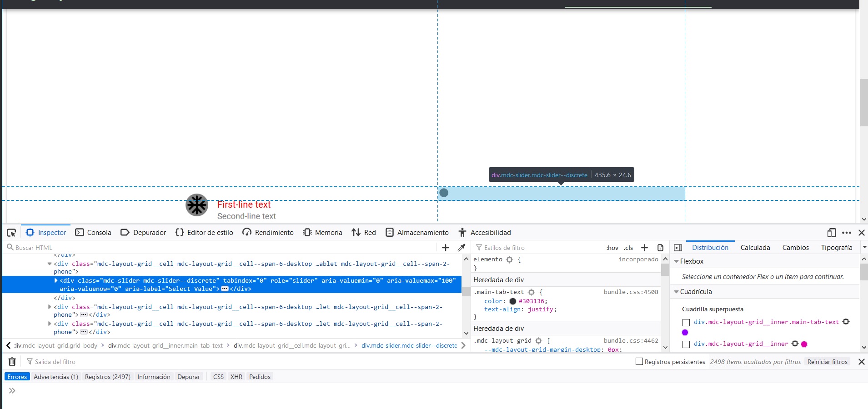Expand the mdc-slider div node
This screenshot has width=868, height=409.
pyautogui.click(x=56, y=281)
